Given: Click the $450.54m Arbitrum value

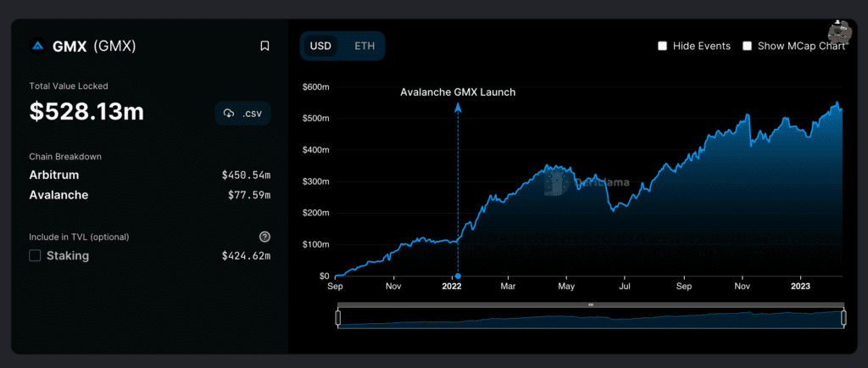Looking at the screenshot, I should (246, 176).
